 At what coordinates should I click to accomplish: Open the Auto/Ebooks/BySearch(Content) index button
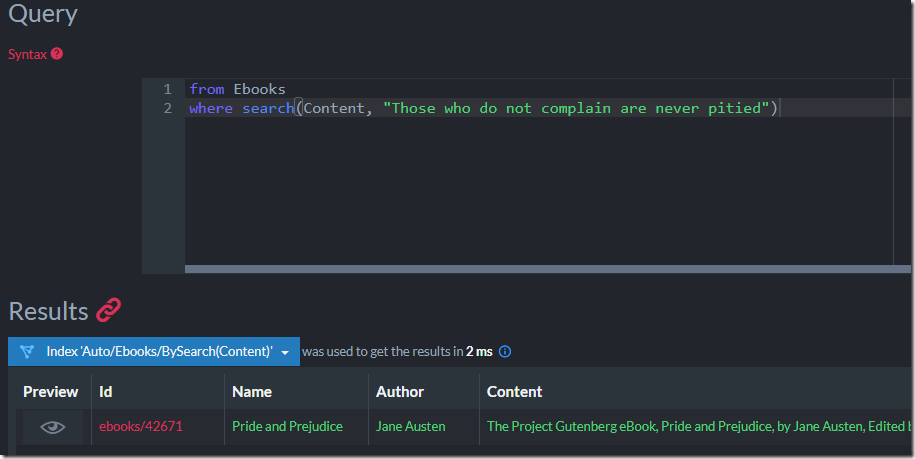[x=153, y=352]
